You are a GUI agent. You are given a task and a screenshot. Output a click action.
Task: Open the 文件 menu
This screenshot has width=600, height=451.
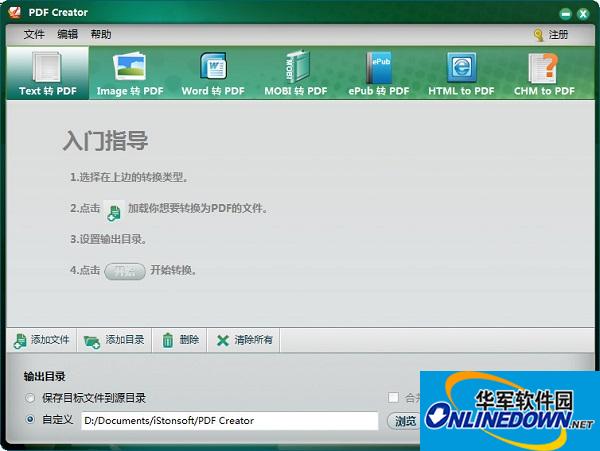tap(34, 34)
